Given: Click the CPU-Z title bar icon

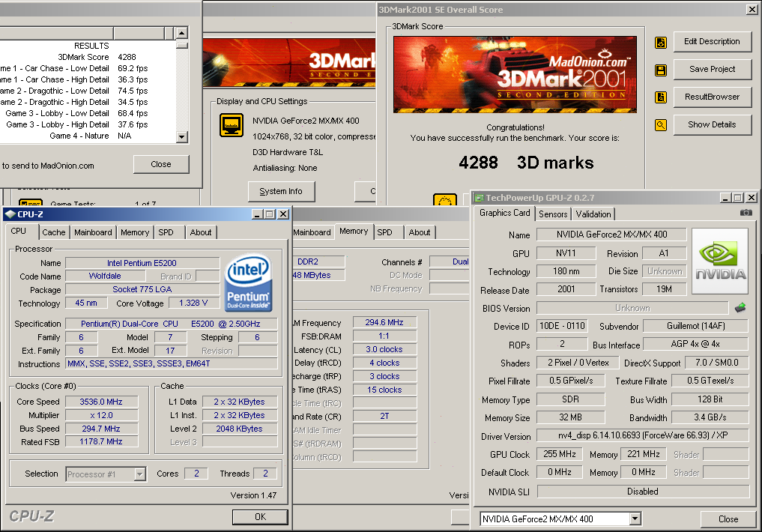Looking at the screenshot, I should [10, 214].
